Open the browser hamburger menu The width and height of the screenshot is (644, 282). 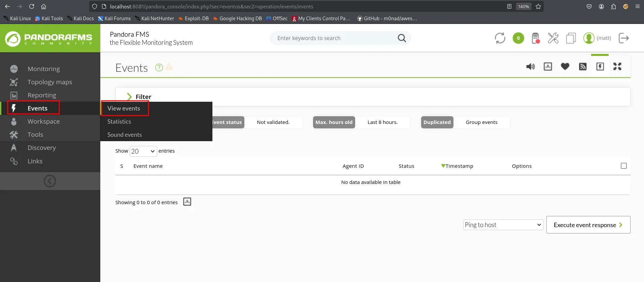click(637, 6)
